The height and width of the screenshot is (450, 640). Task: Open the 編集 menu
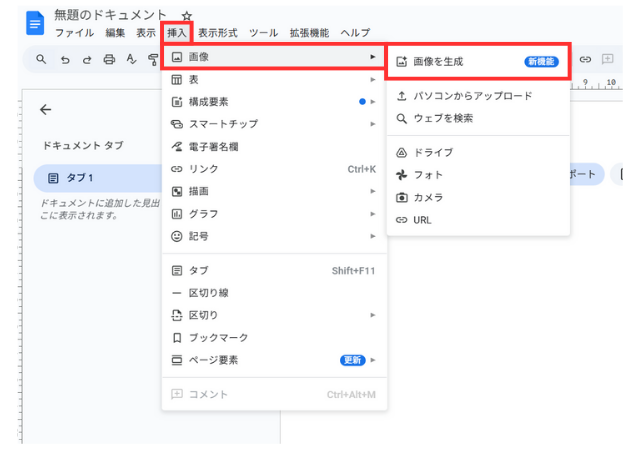coord(115,33)
